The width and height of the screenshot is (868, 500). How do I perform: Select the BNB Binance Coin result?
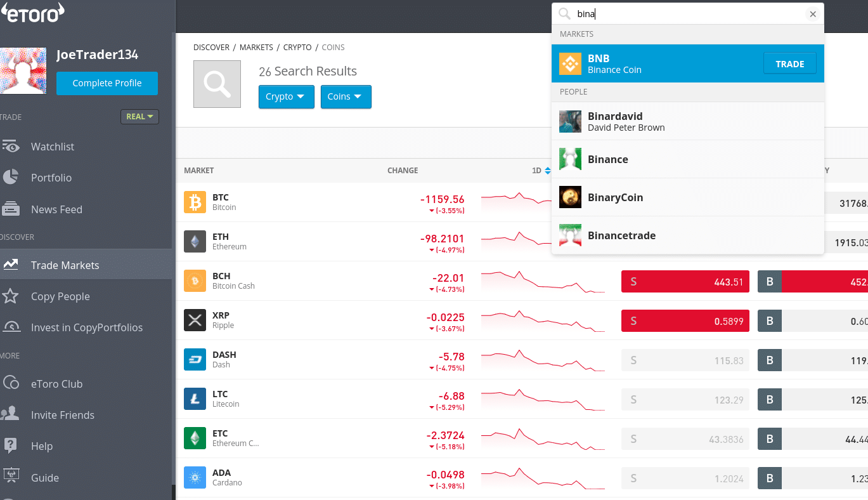(688, 63)
